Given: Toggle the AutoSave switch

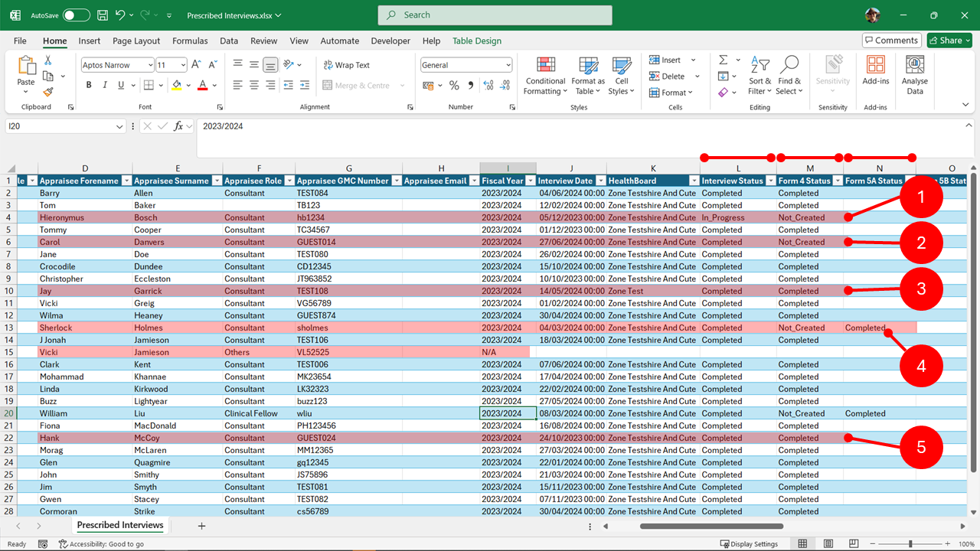Looking at the screenshot, I should (x=76, y=15).
